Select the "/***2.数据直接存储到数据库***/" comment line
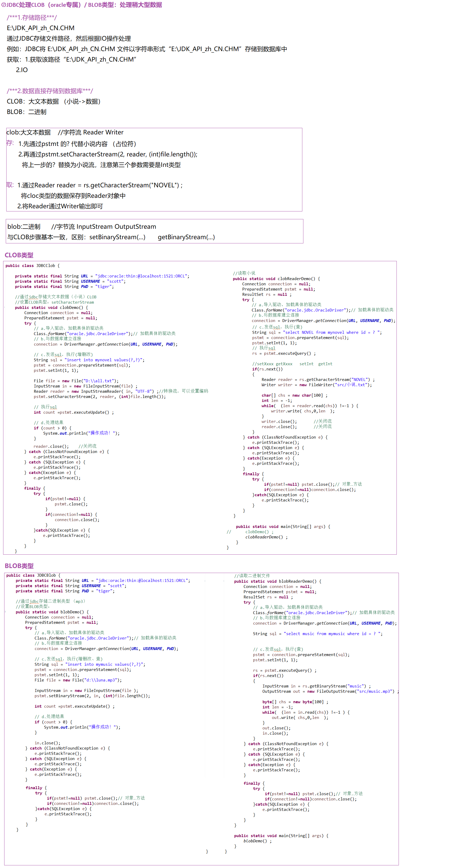Image resolution: width=472 pixels, height=868 pixels. (50, 91)
